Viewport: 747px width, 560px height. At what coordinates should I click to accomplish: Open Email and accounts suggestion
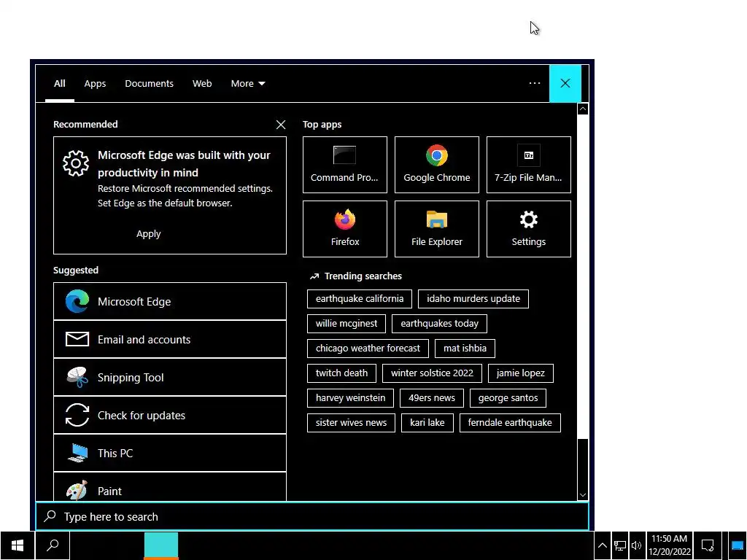click(x=169, y=340)
